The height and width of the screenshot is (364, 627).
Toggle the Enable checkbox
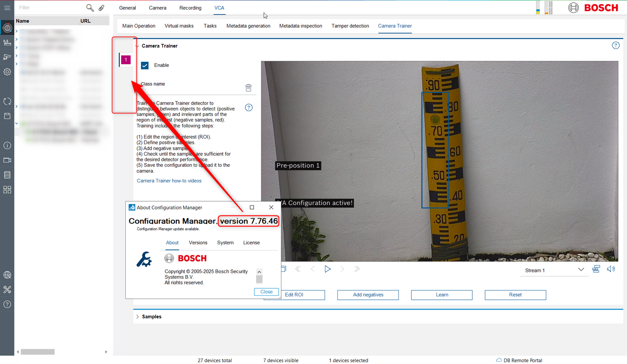(x=145, y=66)
